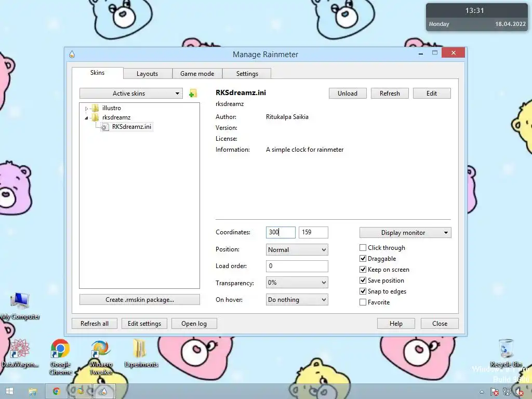Click the rksdreamz folder icon

[96, 117]
